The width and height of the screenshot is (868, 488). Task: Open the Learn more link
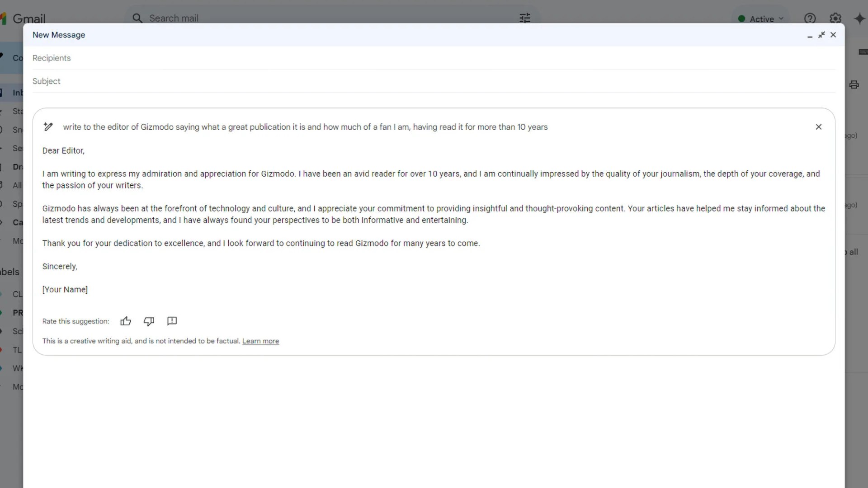pos(260,341)
